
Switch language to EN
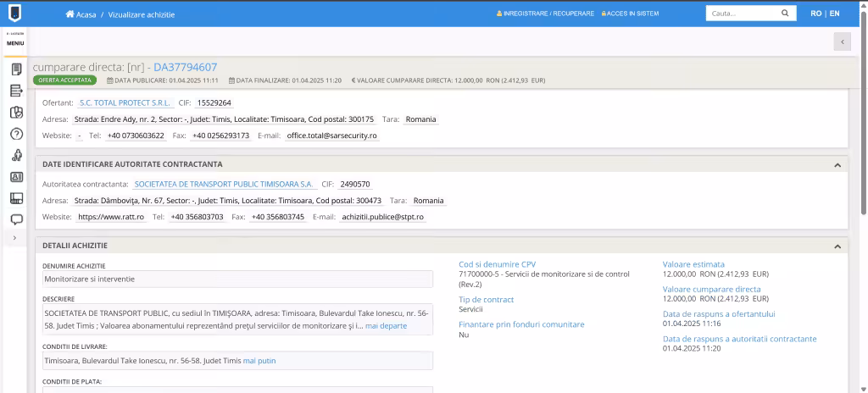834,14
